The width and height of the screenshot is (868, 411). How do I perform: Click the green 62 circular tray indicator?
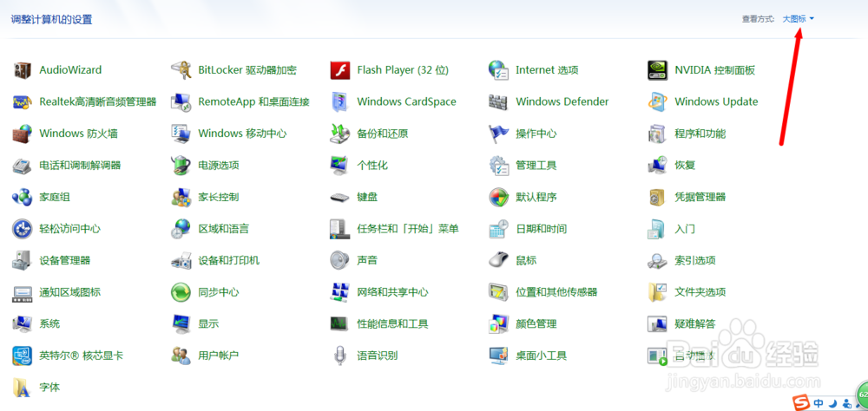point(863,395)
